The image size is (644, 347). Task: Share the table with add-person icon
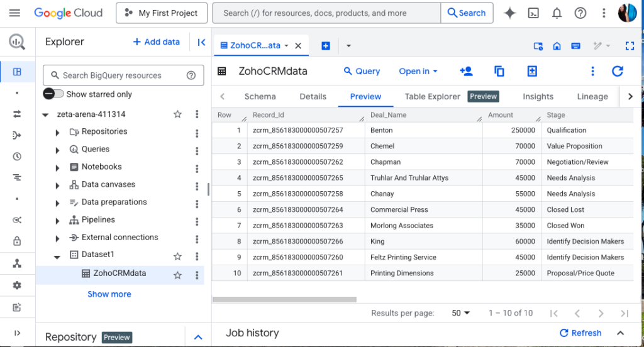466,71
